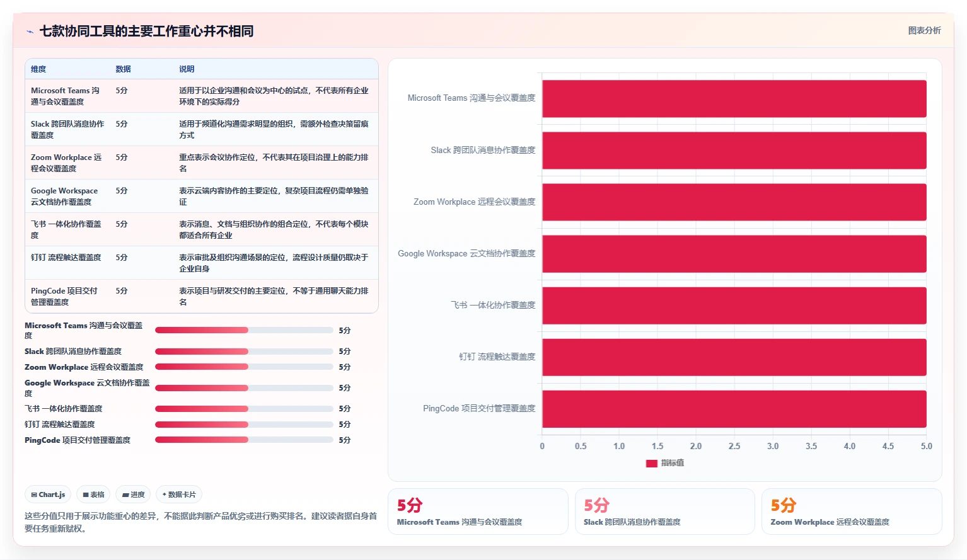This screenshot has height=560, width=967.
Task: Select the 表格 tag chip
Action: (x=93, y=494)
